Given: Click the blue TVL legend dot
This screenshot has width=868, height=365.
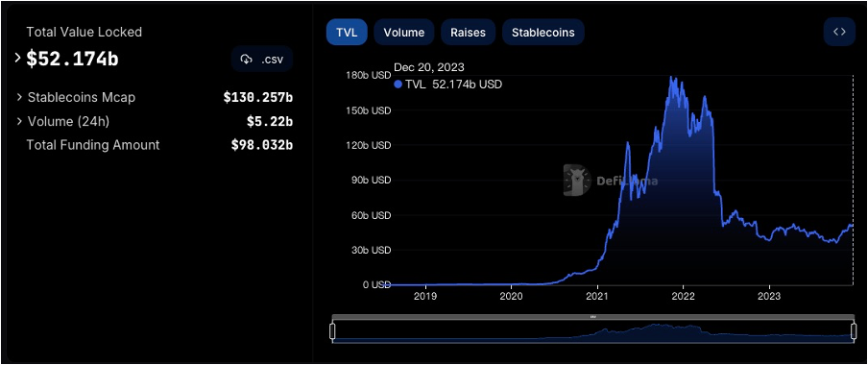Looking at the screenshot, I should pos(398,85).
